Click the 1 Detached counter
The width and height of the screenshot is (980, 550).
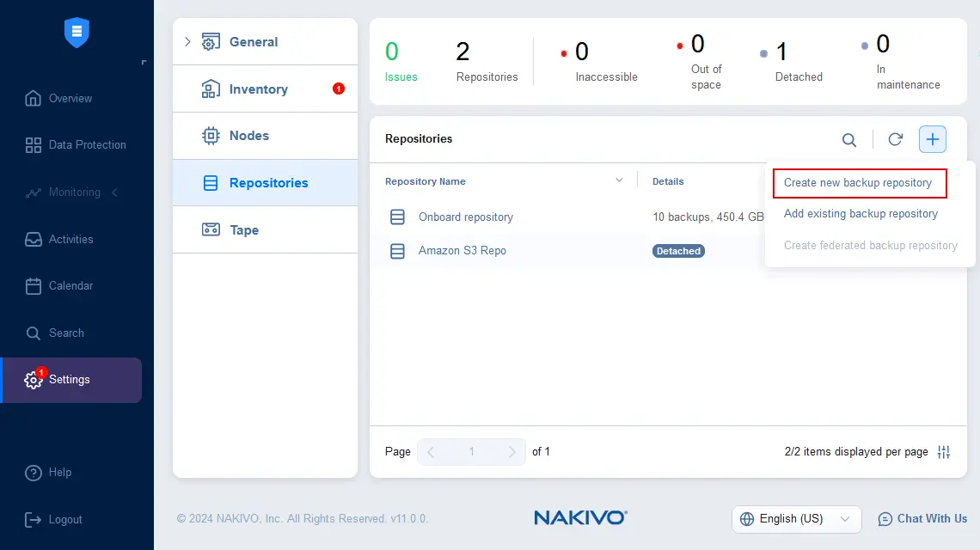791,61
